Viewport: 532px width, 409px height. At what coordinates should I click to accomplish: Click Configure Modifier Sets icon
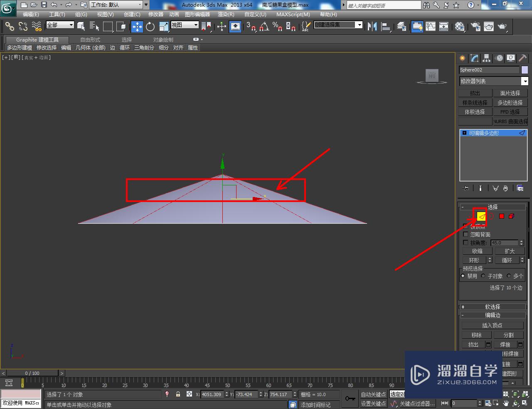pyautogui.click(x=520, y=188)
